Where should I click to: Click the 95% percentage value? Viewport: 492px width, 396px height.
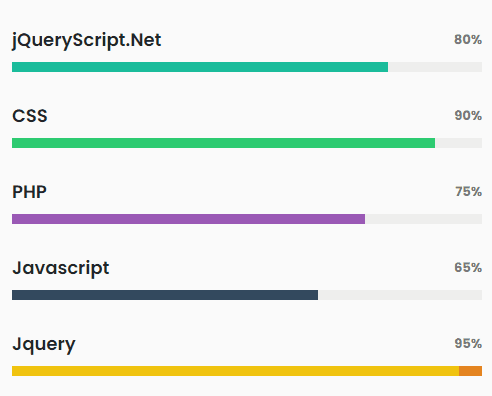(x=468, y=343)
